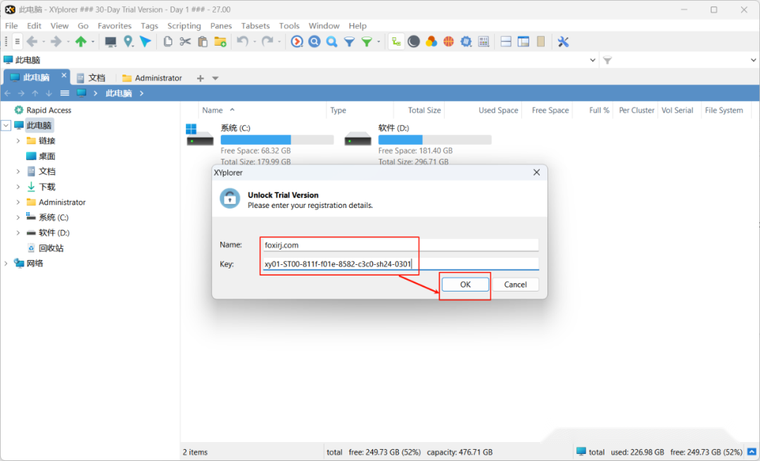Open the tab list dropdown arrow
This screenshot has height=461, width=760.
coord(215,78)
